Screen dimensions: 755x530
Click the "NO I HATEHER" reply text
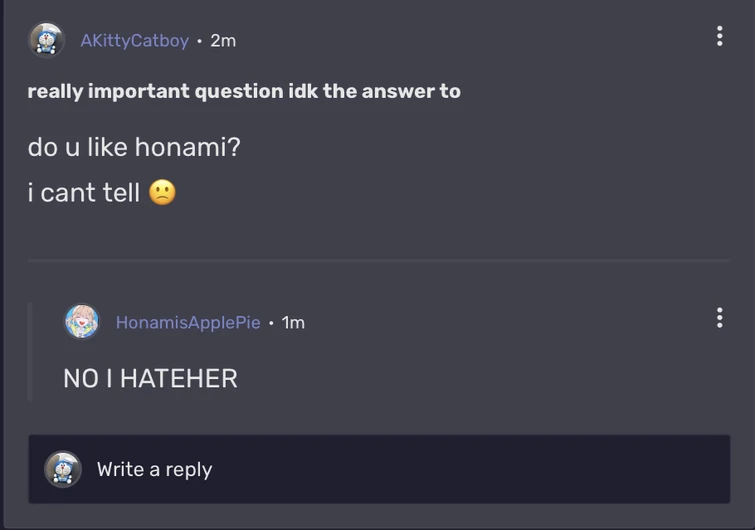click(150, 378)
